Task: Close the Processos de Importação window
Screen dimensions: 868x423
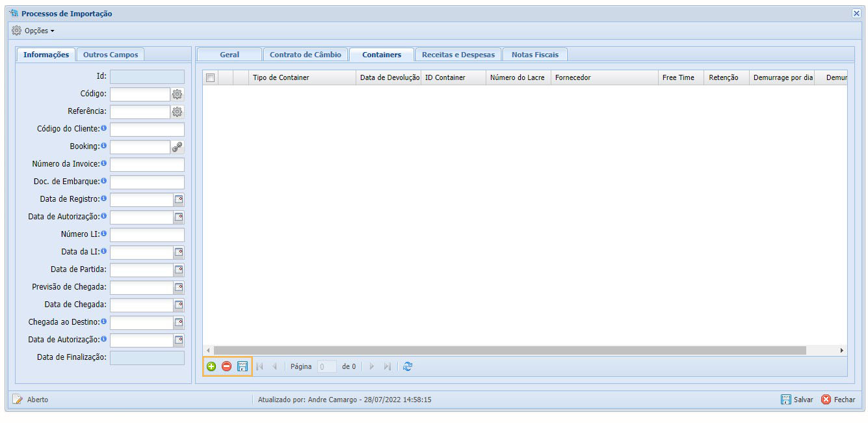Action: tap(856, 13)
